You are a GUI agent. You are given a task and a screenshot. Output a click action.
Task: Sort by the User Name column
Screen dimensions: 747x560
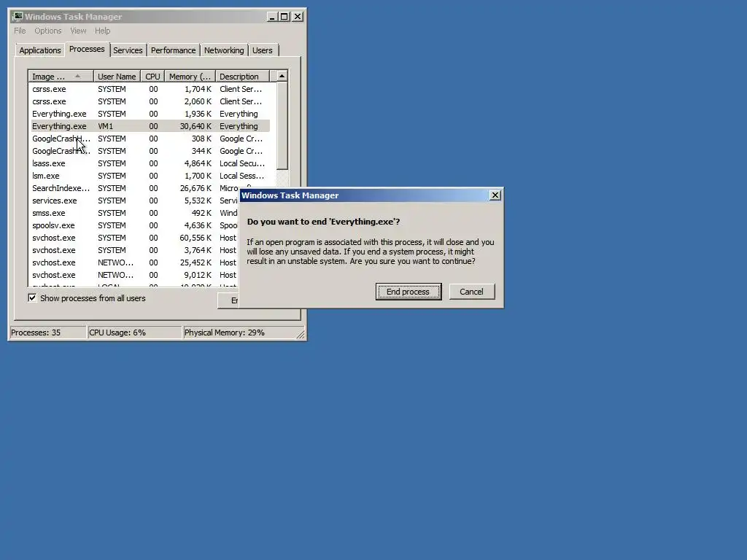(x=117, y=76)
